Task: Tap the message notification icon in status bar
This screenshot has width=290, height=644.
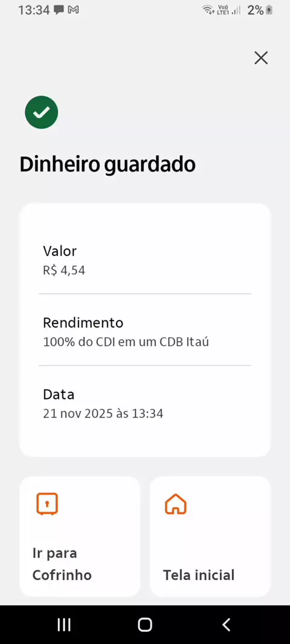Action: point(59,10)
